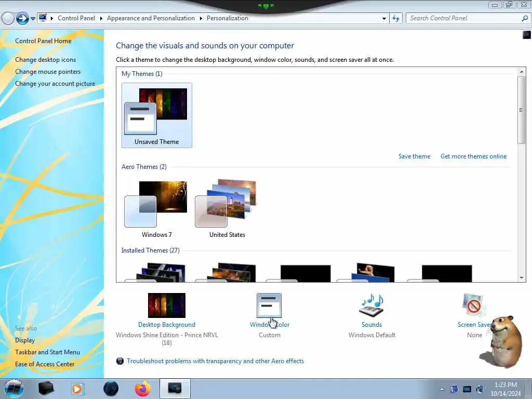Select the Personalization breadcrumb
The image size is (532, 399).
point(228,18)
